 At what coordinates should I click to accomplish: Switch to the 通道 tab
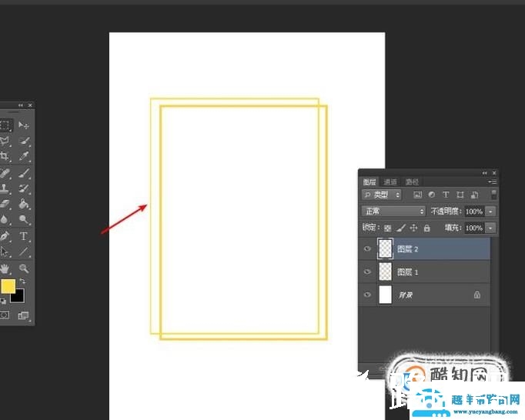[x=390, y=182]
